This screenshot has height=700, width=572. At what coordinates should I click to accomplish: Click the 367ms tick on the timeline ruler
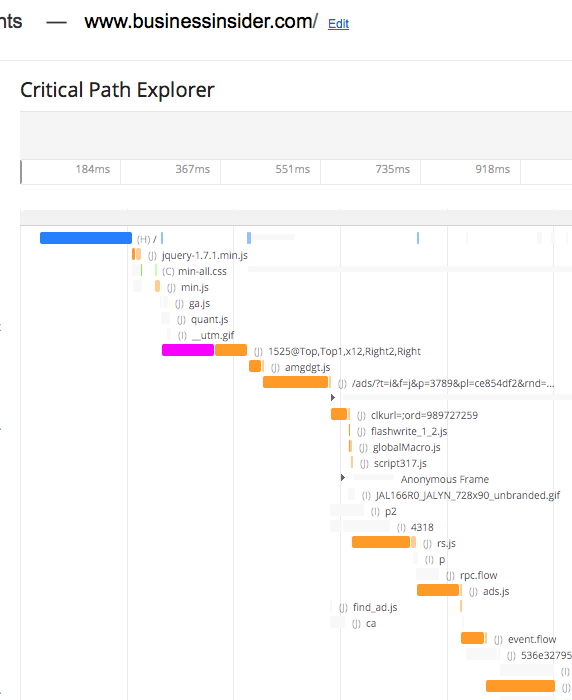pyautogui.click(x=192, y=169)
